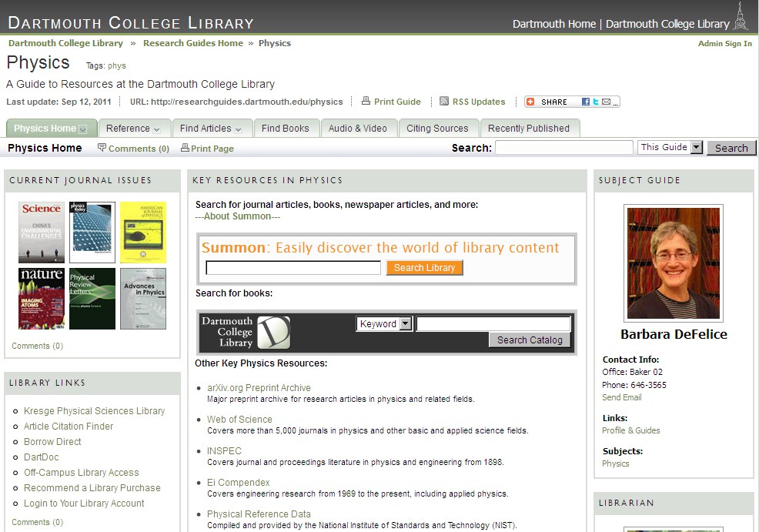This screenshot has width=759, height=532.
Task: Click the RSS Updates feed icon
Action: pos(444,101)
